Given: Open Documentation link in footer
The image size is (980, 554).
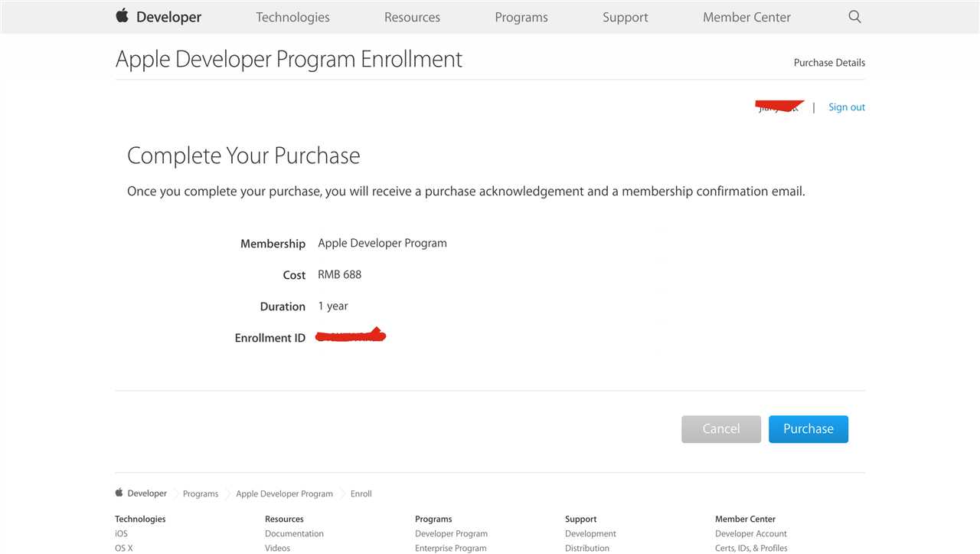Looking at the screenshot, I should (x=294, y=533).
